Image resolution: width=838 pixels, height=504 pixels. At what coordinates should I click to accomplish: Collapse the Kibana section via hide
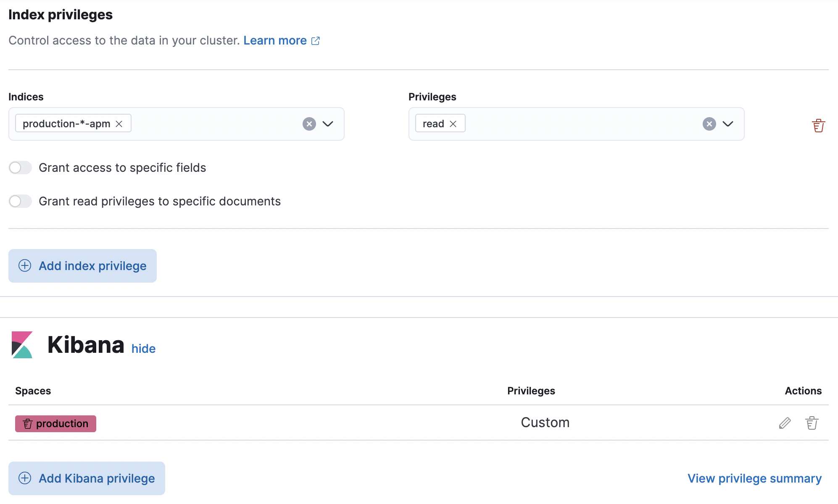tap(143, 349)
